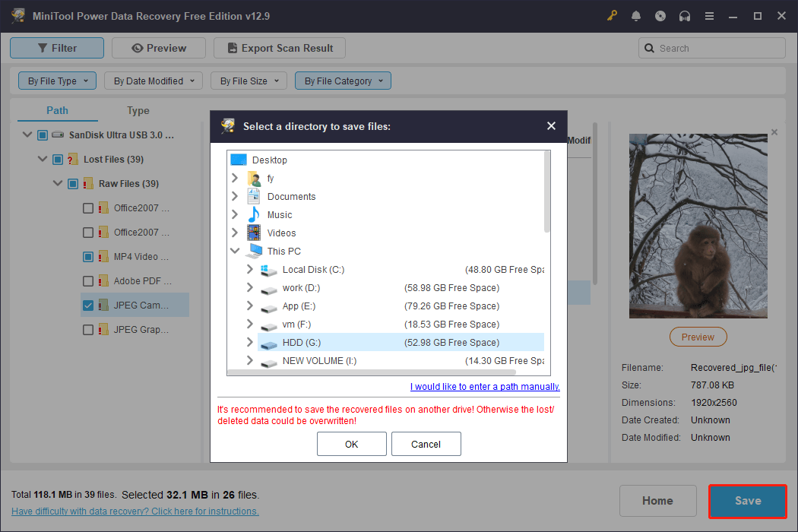Collapse the Raw Files tree node
This screenshot has height=532, width=798.
click(x=58, y=183)
